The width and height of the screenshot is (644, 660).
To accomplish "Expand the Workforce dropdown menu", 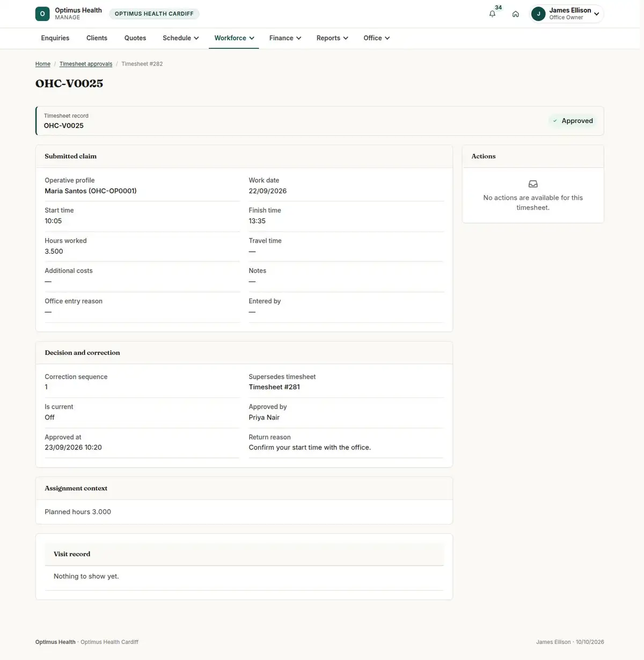I will point(234,38).
